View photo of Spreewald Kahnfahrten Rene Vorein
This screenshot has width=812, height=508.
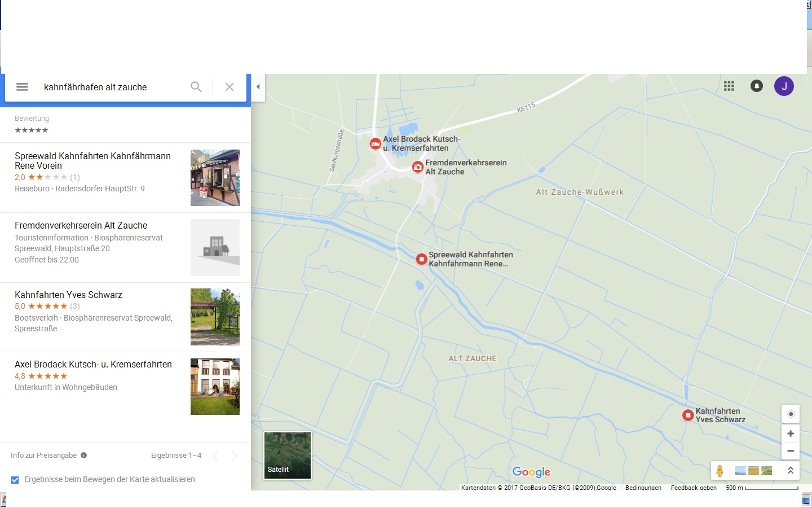pyautogui.click(x=215, y=178)
